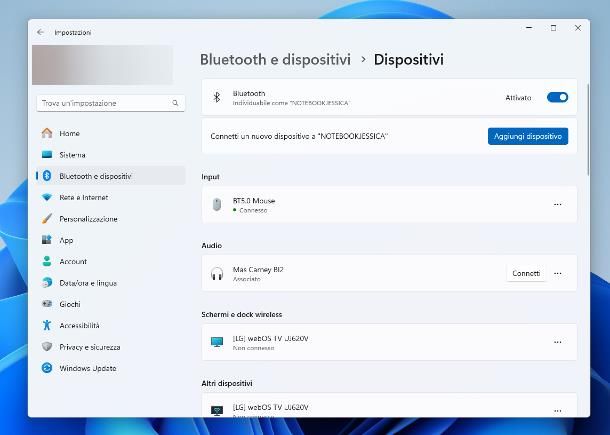Go to Privacy e sicurezza settings
The width and height of the screenshot is (610, 435).
pyautogui.click(x=111, y=347)
